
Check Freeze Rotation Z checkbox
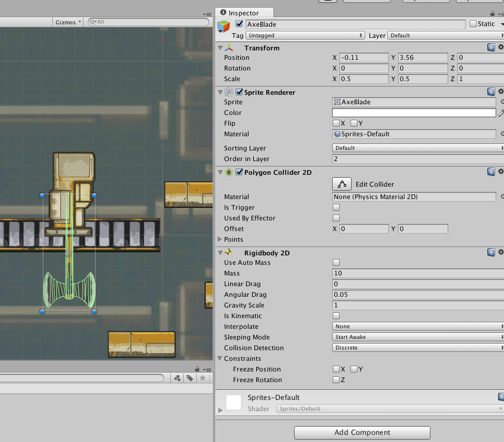pyautogui.click(x=336, y=380)
